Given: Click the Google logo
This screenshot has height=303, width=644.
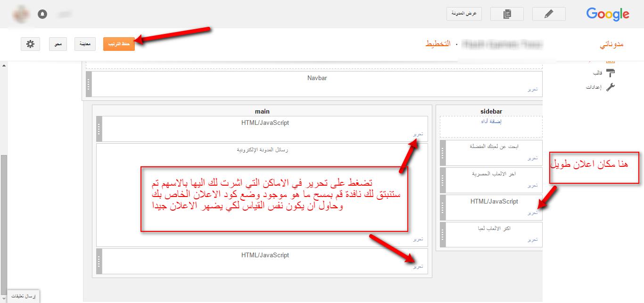Looking at the screenshot, I should click(608, 14).
